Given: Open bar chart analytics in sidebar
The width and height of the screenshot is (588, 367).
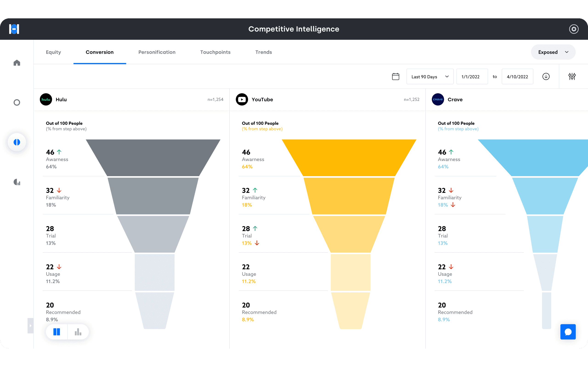Looking at the screenshot, I should [x=17, y=182].
